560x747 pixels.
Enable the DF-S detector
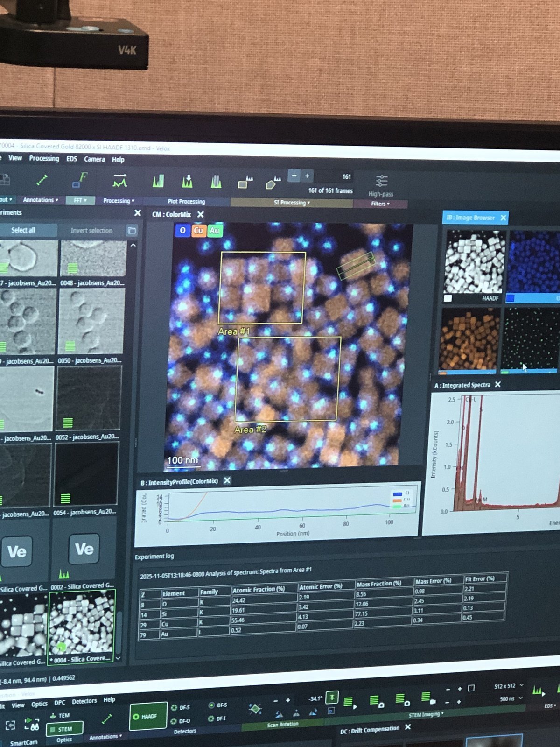tap(181, 708)
